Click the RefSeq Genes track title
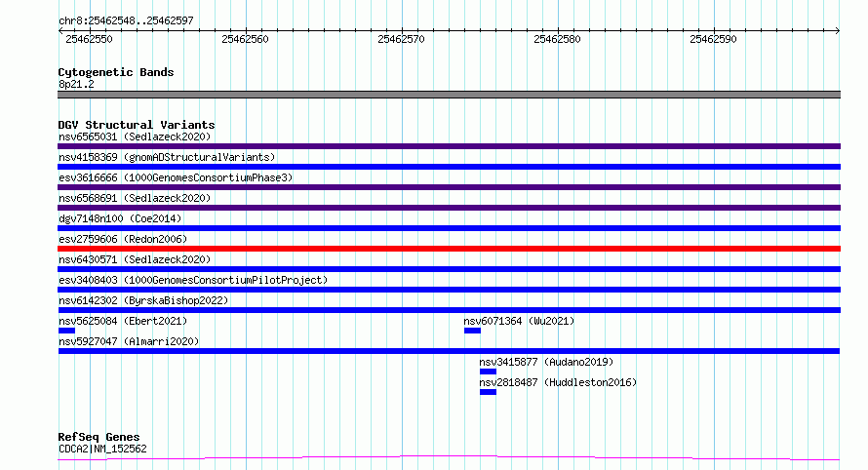This screenshot has height=470, width=868. coord(99,438)
